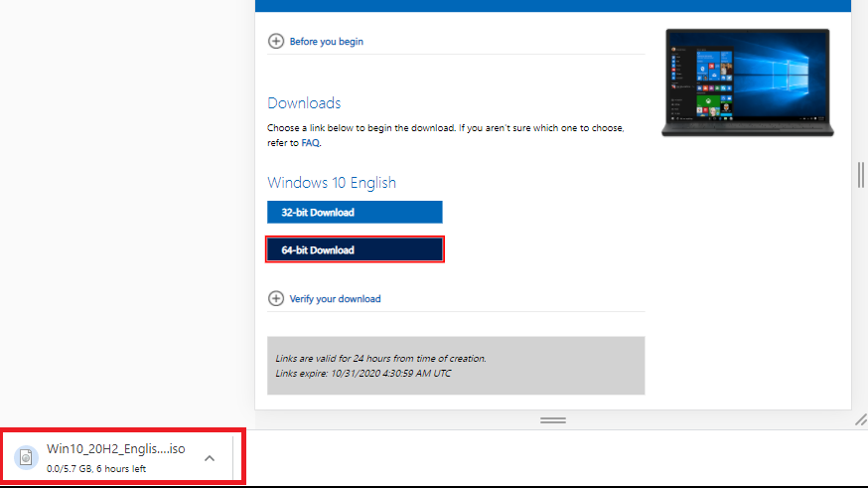Viewport: 868px width, 488px height.
Task: Click the ISO file icon in download bar
Action: pyautogui.click(x=26, y=457)
